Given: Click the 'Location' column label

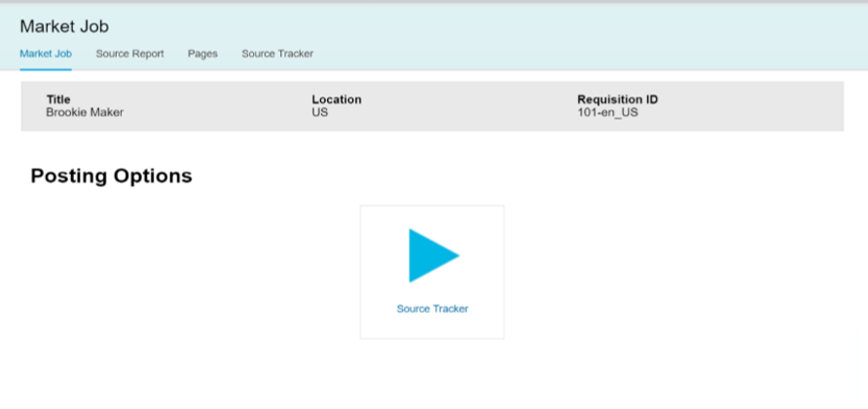Looking at the screenshot, I should pyautogui.click(x=337, y=99).
